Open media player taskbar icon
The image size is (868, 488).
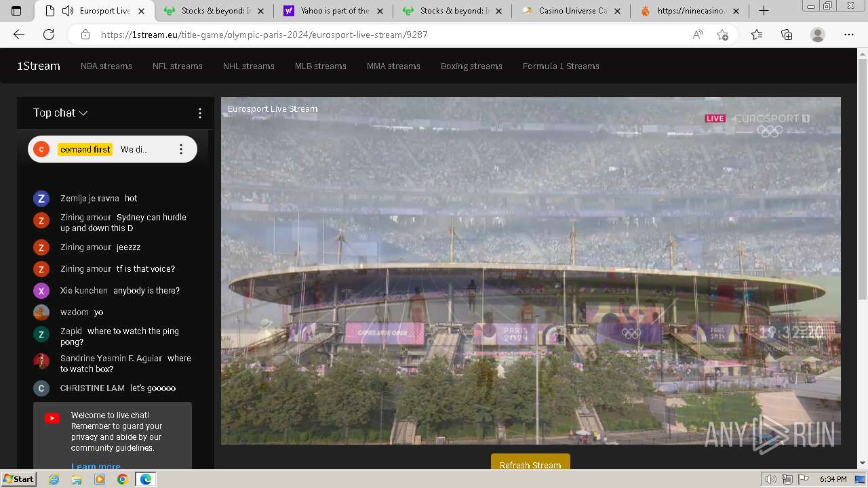[100, 479]
